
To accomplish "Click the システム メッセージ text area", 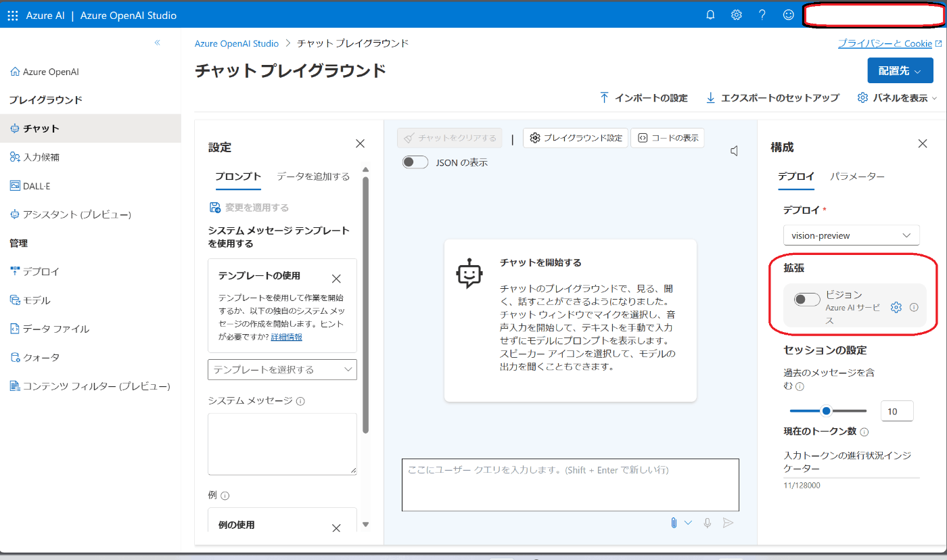I will point(282,444).
